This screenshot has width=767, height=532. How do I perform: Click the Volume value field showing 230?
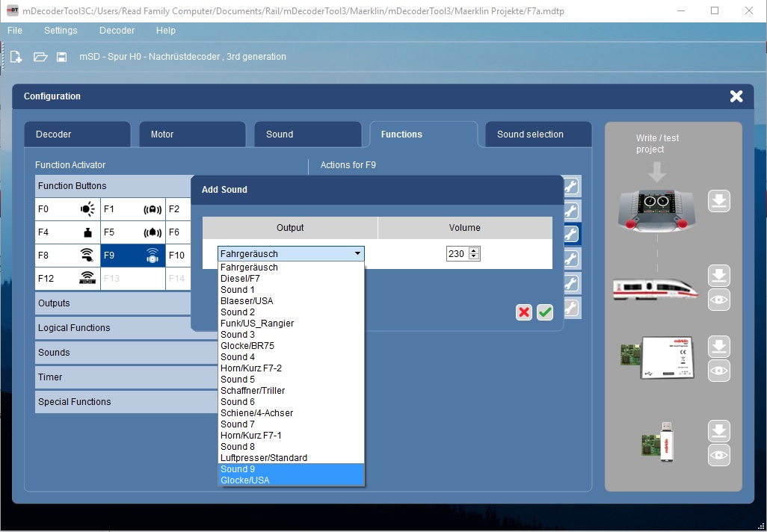457,254
